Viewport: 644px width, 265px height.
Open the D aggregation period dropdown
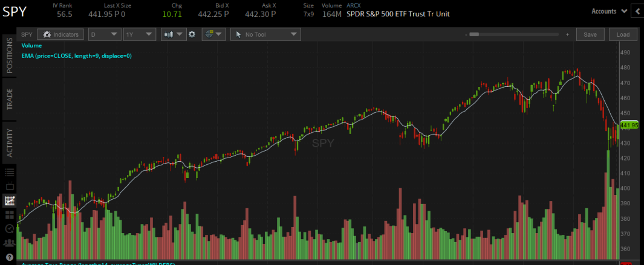pyautogui.click(x=105, y=34)
